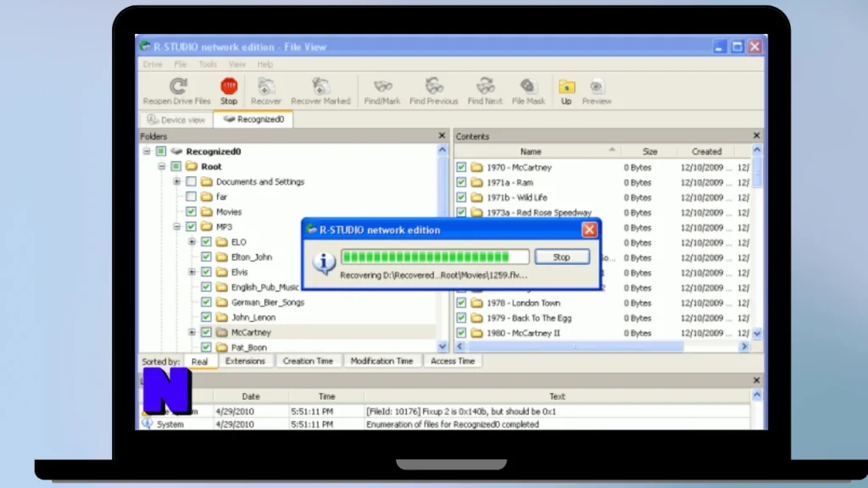This screenshot has width=868, height=488.
Task: Toggle the Documents and Settings checkbox
Action: (x=191, y=181)
